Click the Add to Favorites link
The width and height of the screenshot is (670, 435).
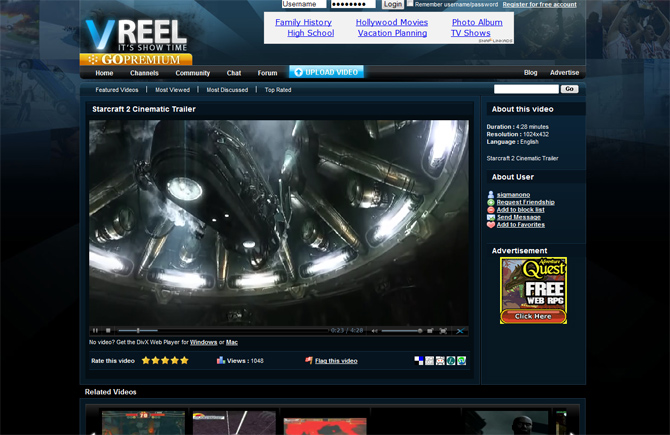(520, 225)
